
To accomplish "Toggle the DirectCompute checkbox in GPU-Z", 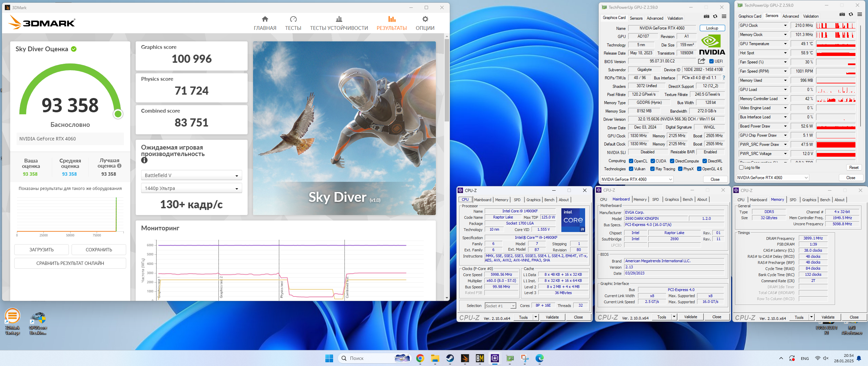I will pos(672,161).
